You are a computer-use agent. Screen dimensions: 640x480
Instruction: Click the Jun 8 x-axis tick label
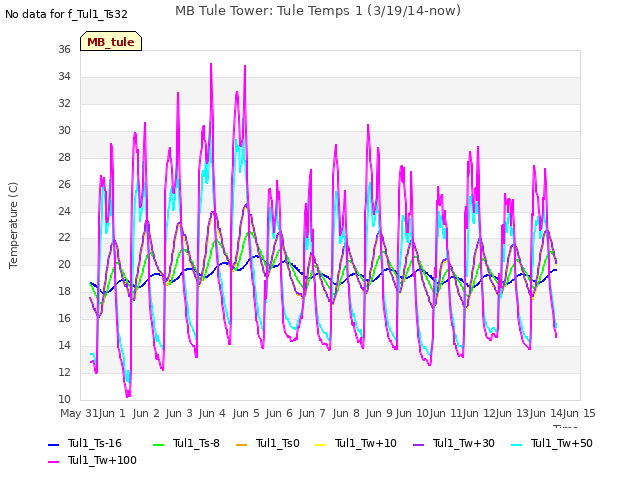click(346, 413)
